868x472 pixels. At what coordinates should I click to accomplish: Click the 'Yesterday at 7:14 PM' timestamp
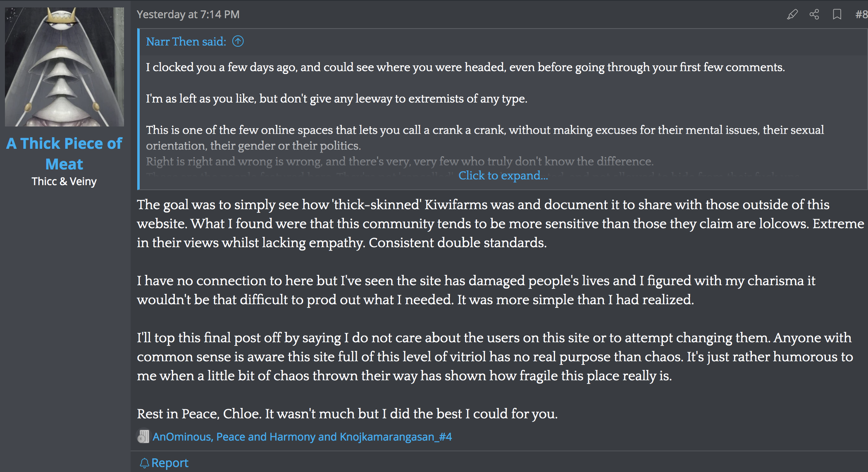pos(188,14)
